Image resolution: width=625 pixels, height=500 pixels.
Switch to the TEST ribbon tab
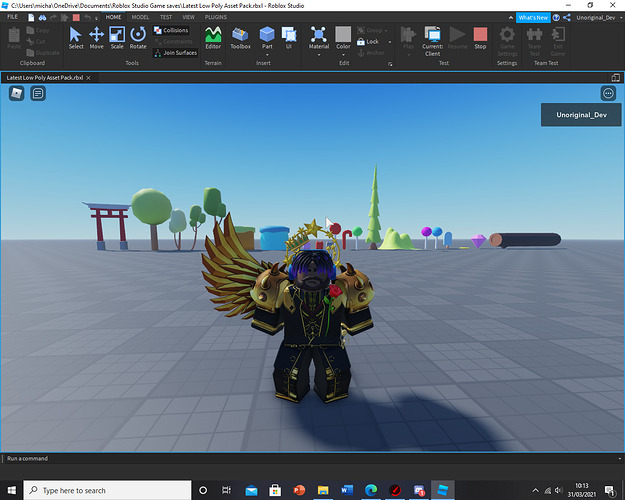(x=166, y=17)
